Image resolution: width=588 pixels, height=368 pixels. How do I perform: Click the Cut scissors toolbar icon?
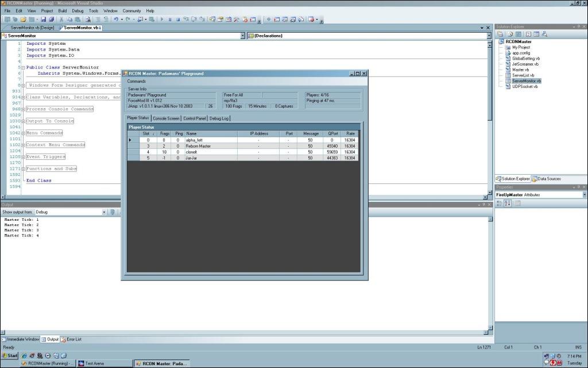61,19
